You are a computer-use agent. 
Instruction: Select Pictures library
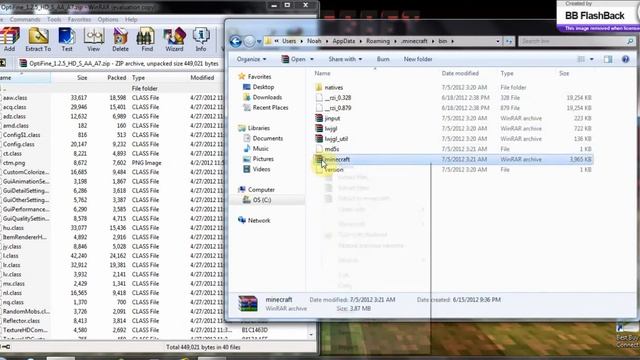(258, 159)
